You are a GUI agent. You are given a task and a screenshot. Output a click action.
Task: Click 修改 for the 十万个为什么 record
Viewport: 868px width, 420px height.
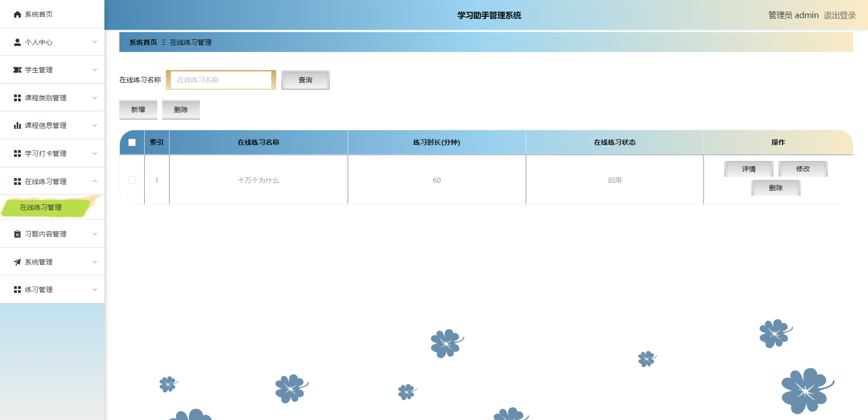point(803,169)
